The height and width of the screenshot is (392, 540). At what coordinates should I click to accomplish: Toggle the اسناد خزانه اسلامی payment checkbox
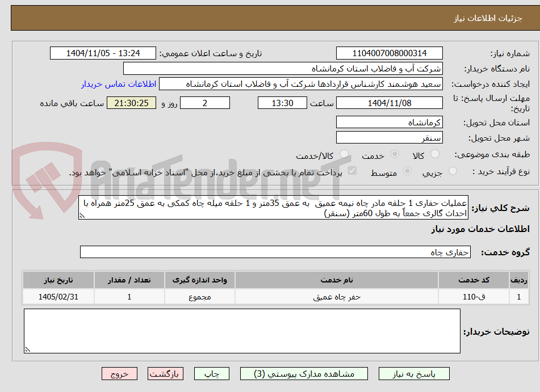click(351, 171)
